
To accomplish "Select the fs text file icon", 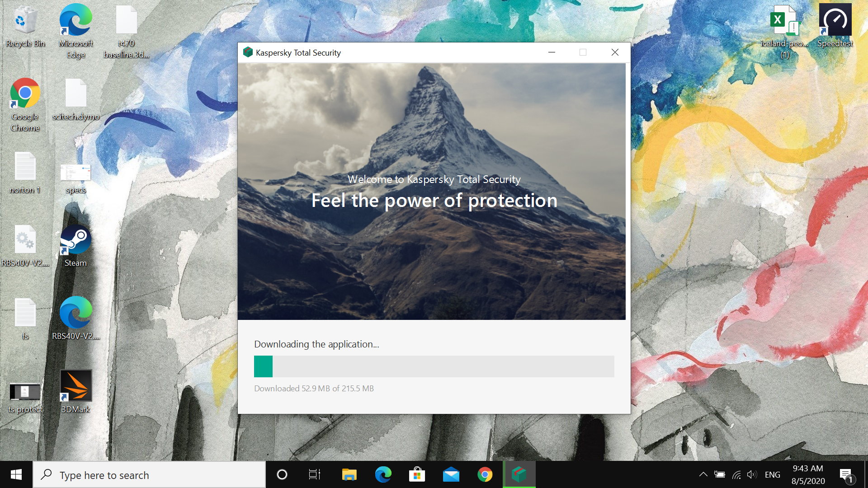I will pyautogui.click(x=25, y=319).
